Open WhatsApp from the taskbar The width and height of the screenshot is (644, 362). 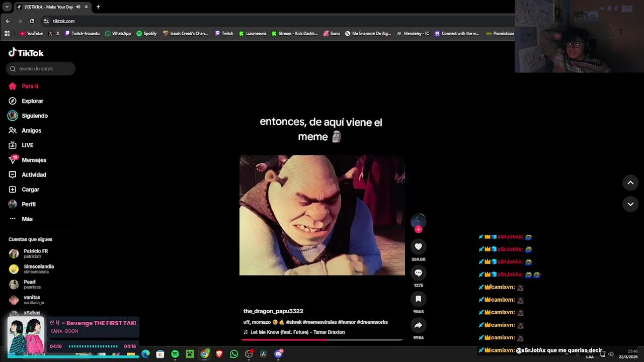click(234, 354)
